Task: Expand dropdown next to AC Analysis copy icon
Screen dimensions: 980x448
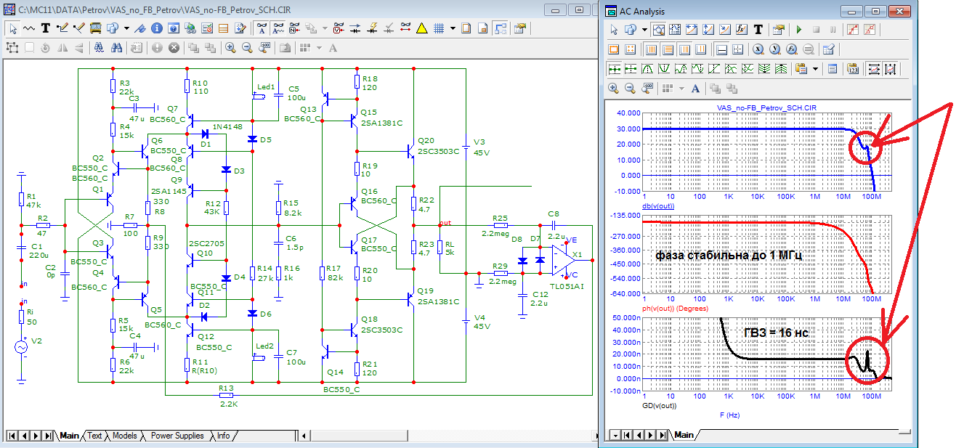Action: pos(644,30)
